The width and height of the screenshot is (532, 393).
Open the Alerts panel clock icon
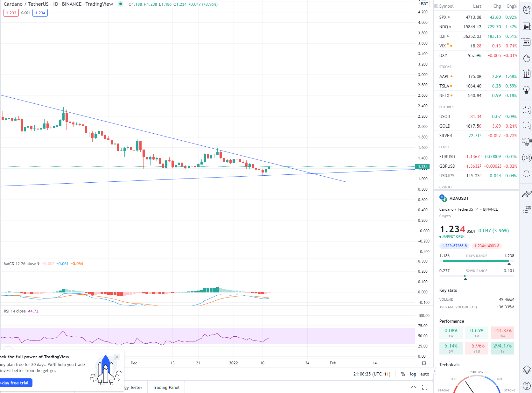pos(527,10)
